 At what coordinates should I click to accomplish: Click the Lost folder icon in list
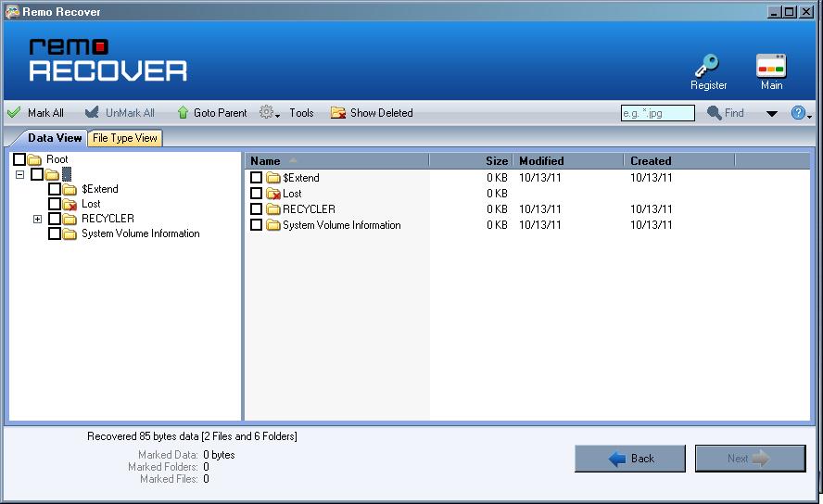[272, 194]
